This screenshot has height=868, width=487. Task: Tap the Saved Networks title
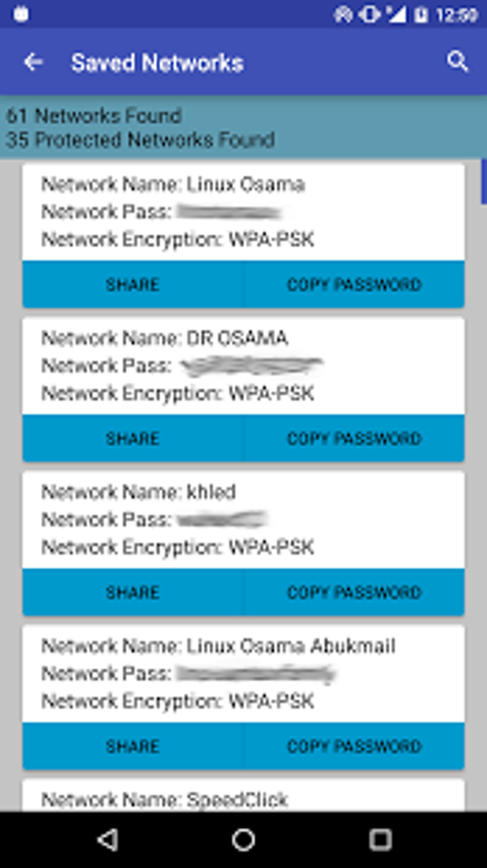[158, 63]
